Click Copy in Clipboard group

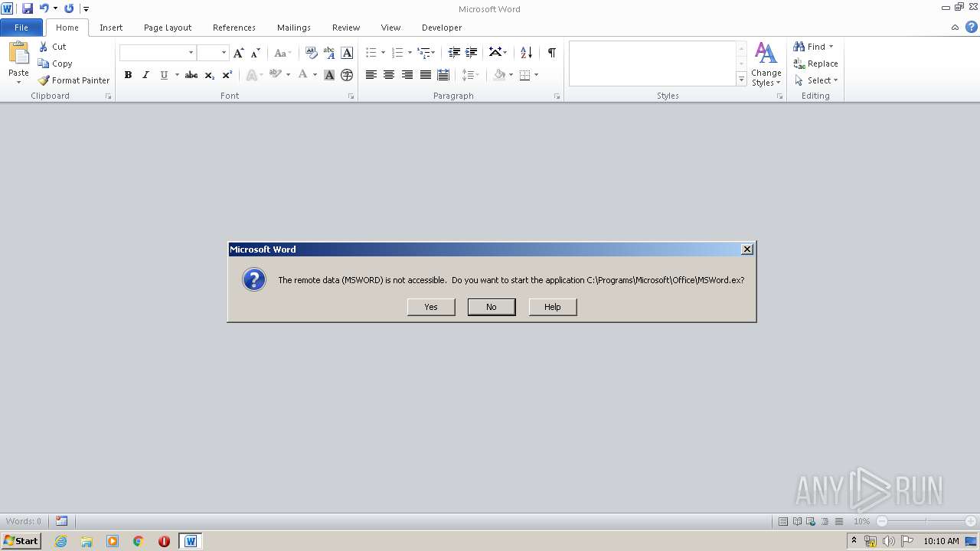[x=55, y=64]
